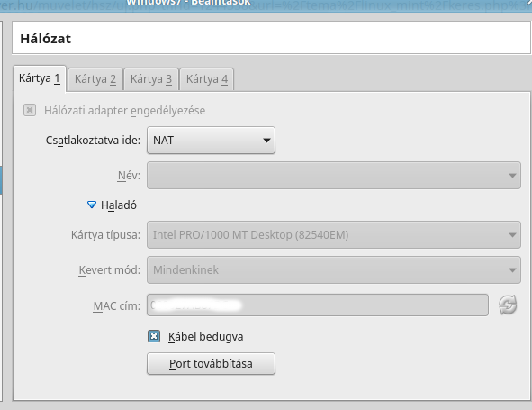Open the Kevert mód dropdown
532x410 pixels.
point(334,269)
